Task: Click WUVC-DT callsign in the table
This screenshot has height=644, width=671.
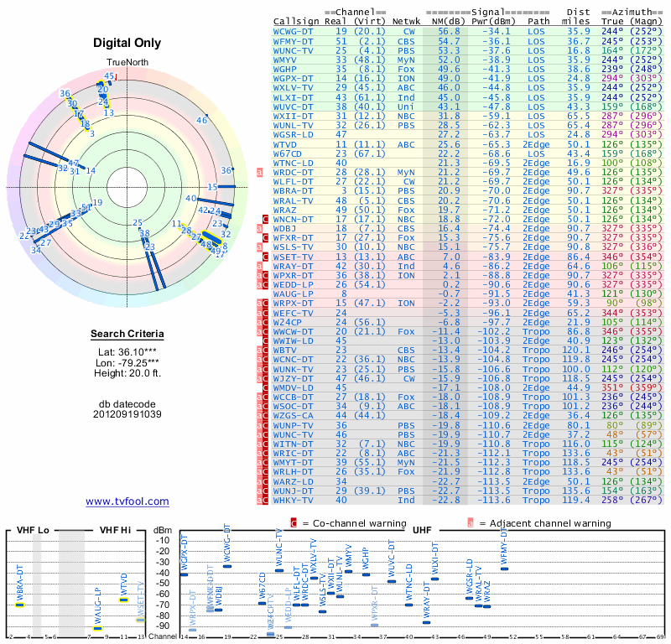Action: (293, 107)
